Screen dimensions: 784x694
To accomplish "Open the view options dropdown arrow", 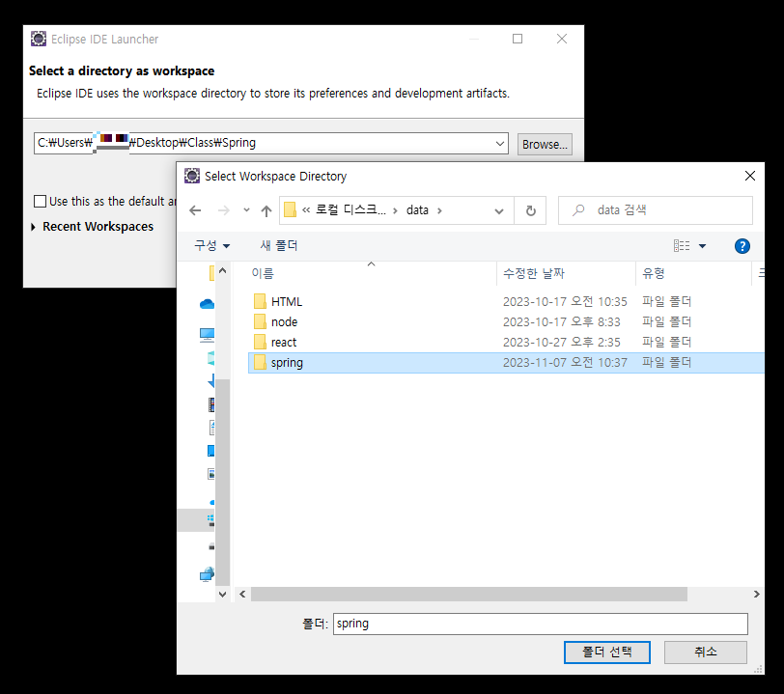I will pyautogui.click(x=702, y=246).
